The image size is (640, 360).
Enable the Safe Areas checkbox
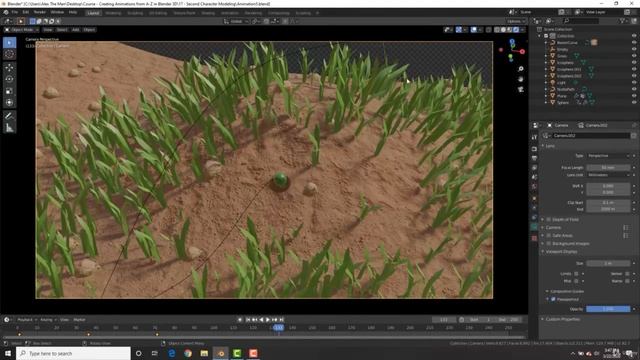pos(549,236)
